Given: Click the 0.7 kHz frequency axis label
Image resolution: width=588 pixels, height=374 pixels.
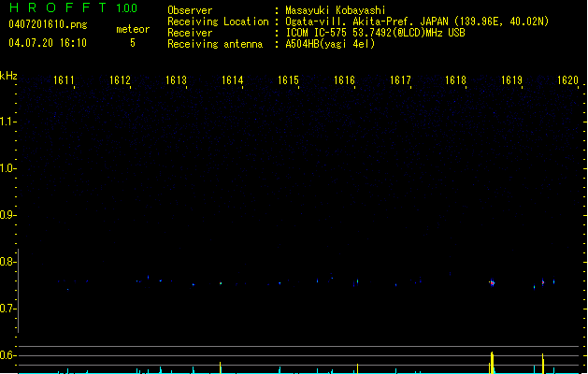Looking at the screenshot, I should [7, 309].
